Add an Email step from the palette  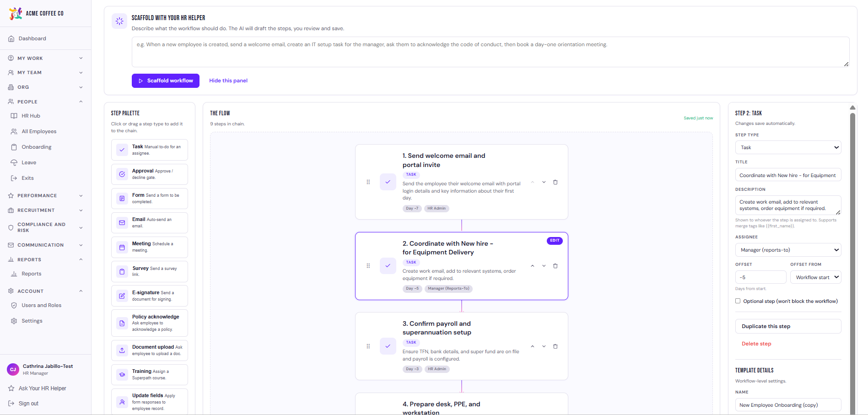[x=149, y=222]
